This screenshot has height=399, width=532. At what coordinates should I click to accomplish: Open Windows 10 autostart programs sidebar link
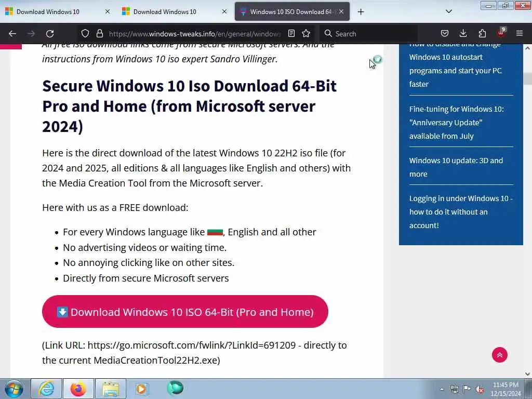point(455,64)
